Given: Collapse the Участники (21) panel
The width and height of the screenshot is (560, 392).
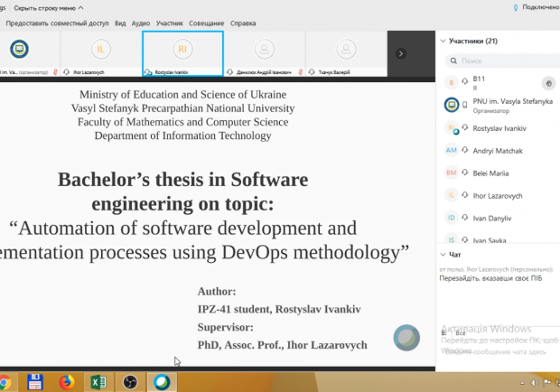Looking at the screenshot, I should [x=443, y=42].
